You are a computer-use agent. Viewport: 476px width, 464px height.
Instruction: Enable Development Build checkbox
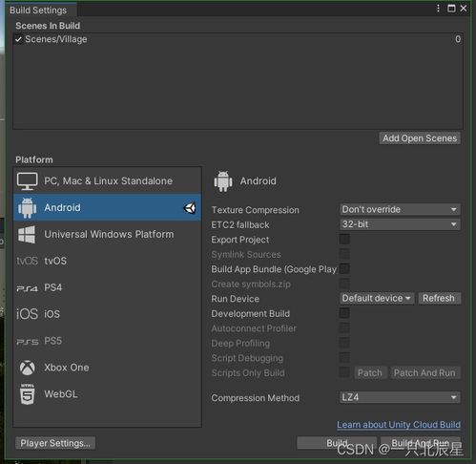point(344,313)
